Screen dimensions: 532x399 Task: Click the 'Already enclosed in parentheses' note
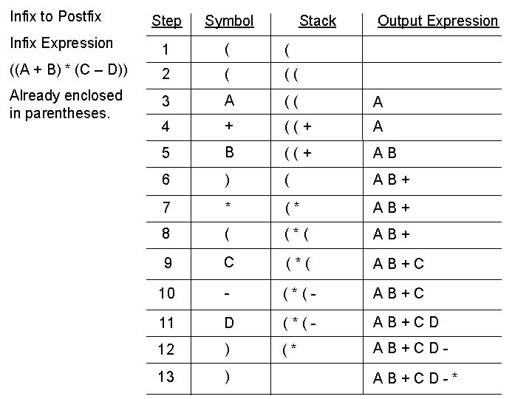pos(66,104)
